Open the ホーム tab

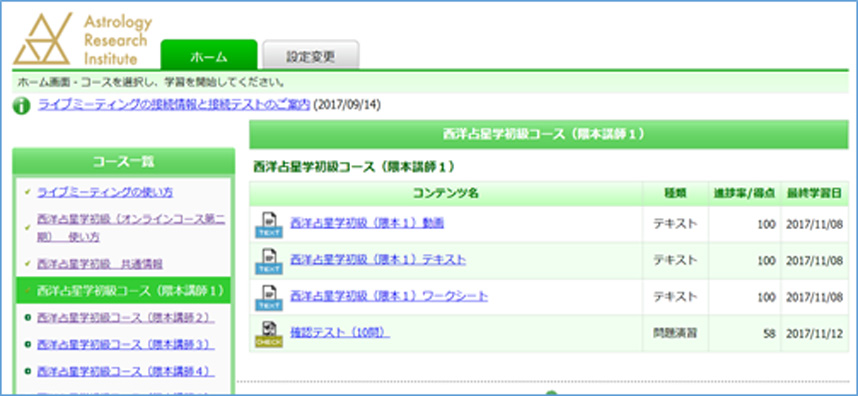pos(209,56)
